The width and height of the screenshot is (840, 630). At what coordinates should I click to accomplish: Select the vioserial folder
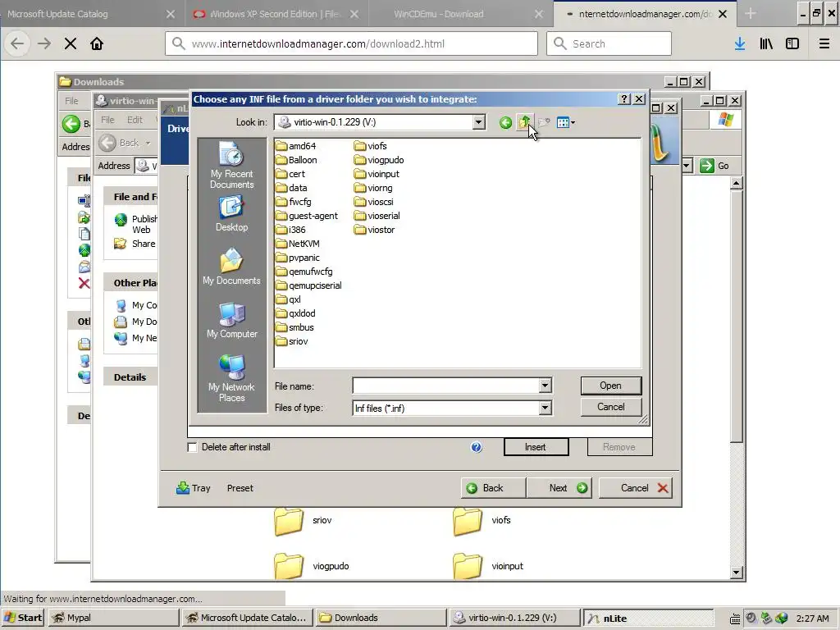coord(377,216)
